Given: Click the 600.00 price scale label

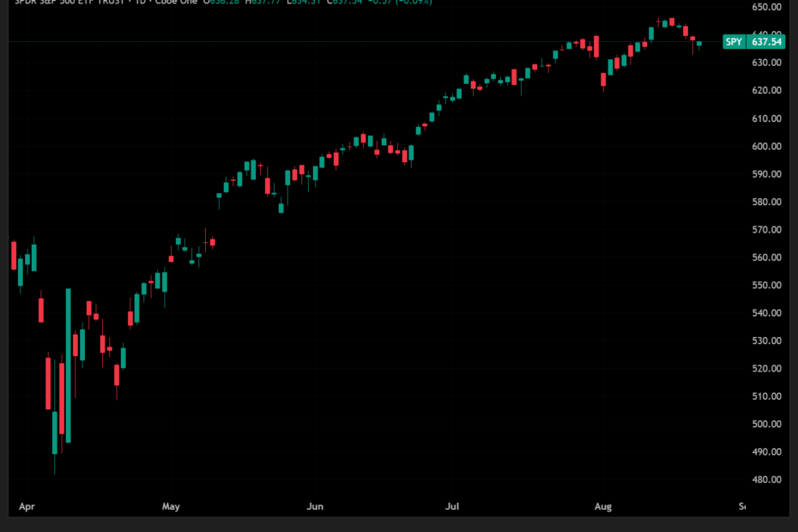Looking at the screenshot, I should tap(765, 146).
